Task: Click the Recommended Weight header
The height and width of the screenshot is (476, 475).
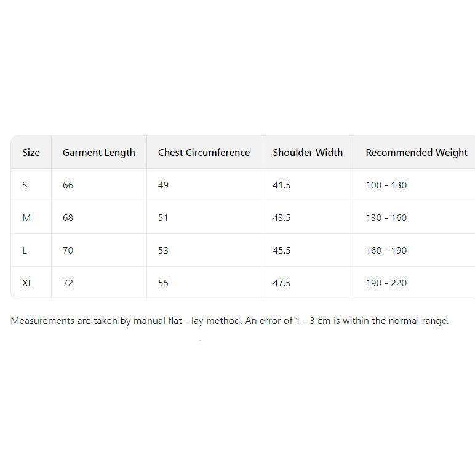Action: coord(417,152)
